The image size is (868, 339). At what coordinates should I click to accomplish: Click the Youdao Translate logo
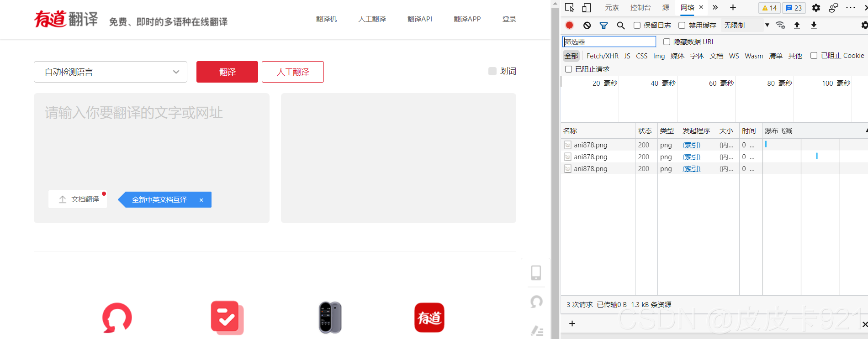pos(66,19)
